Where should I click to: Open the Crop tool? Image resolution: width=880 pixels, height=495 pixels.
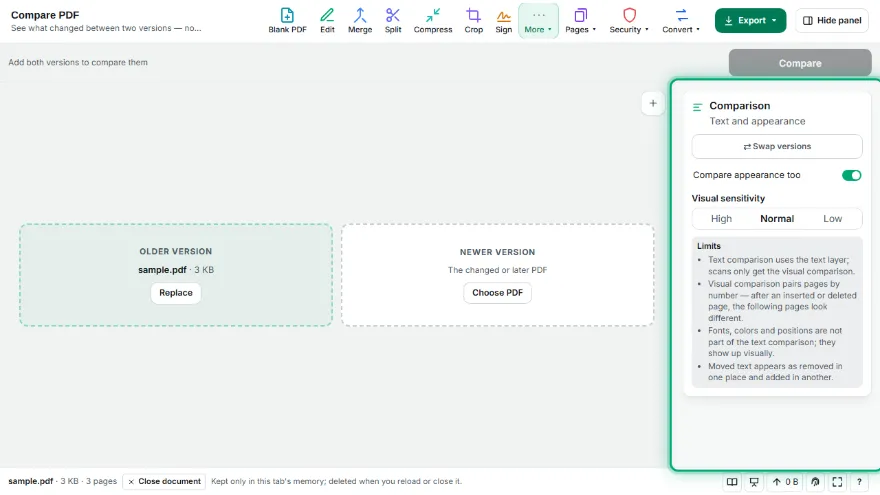[473, 21]
